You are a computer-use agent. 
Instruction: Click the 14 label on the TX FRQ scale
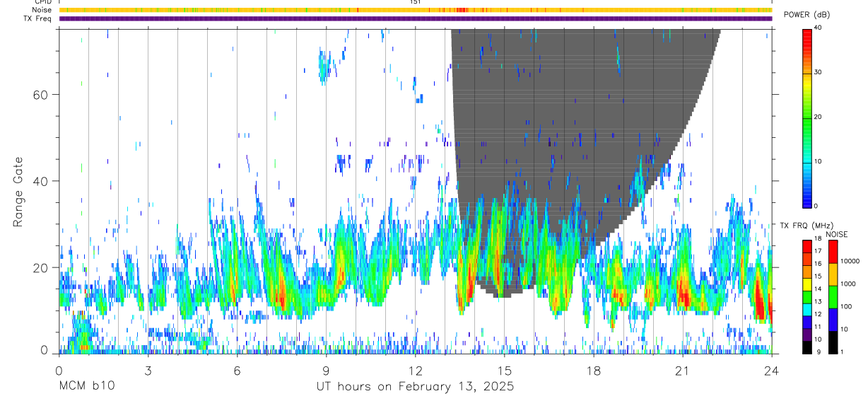pos(818,289)
